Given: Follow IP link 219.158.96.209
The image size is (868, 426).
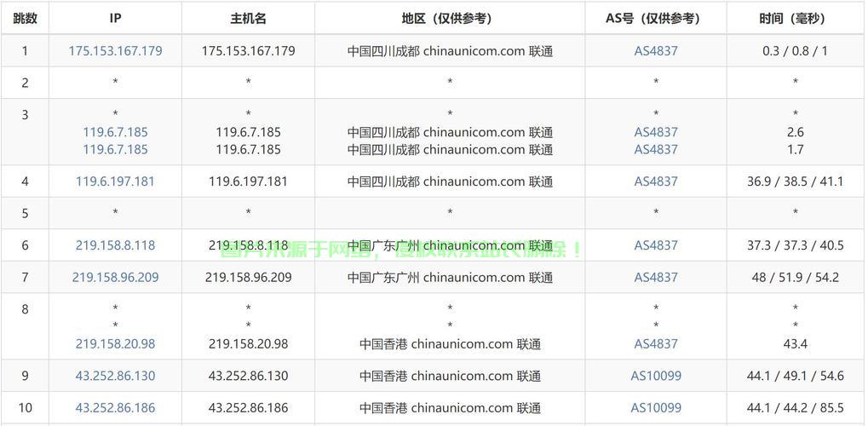Looking at the screenshot, I should coord(115,278).
